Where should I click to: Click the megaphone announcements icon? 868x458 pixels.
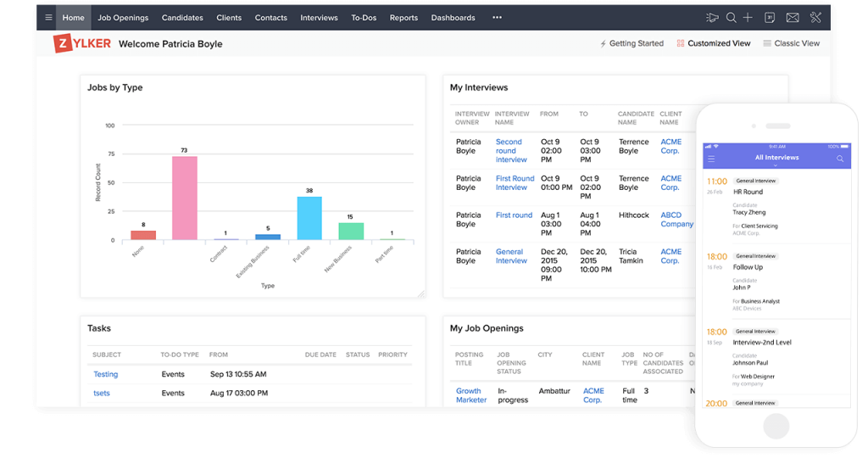click(712, 18)
